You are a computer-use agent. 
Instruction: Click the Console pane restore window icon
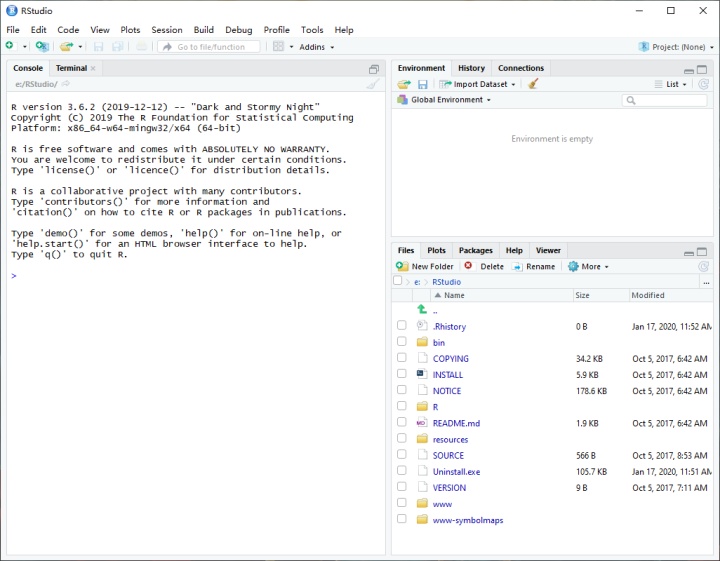(x=374, y=69)
